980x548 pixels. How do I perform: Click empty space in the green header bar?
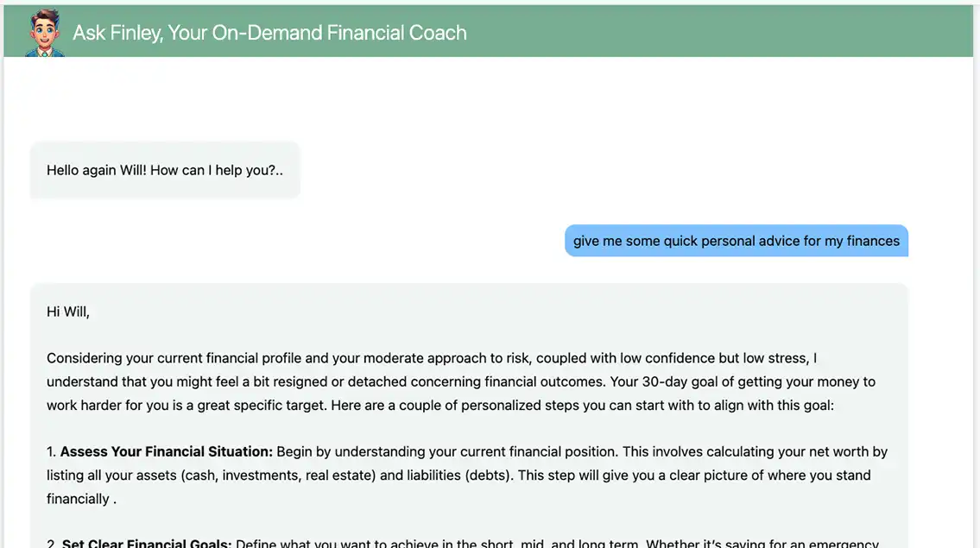(718, 31)
